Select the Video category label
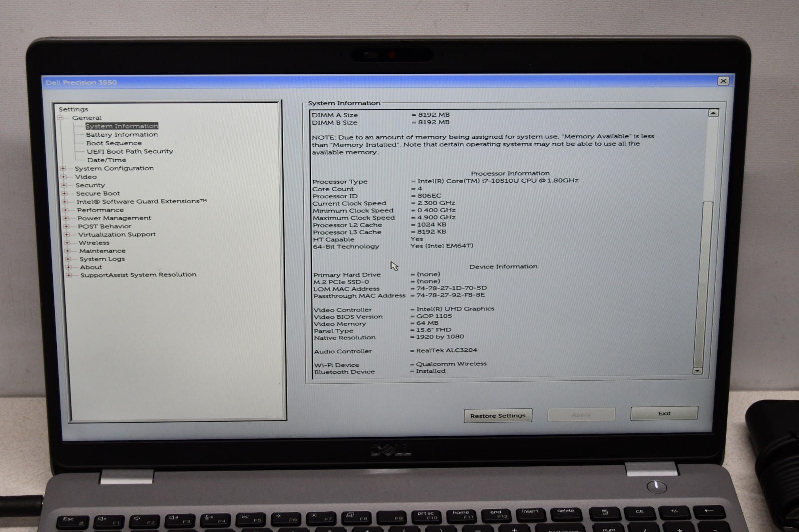This screenshot has height=532, width=799. (x=86, y=177)
